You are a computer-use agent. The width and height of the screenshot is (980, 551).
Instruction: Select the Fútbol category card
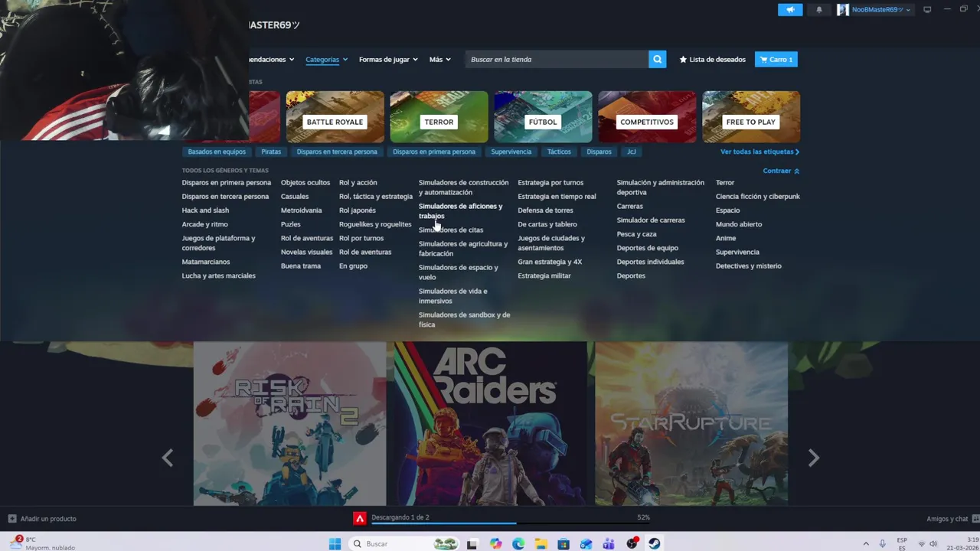(x=543, y=117)
